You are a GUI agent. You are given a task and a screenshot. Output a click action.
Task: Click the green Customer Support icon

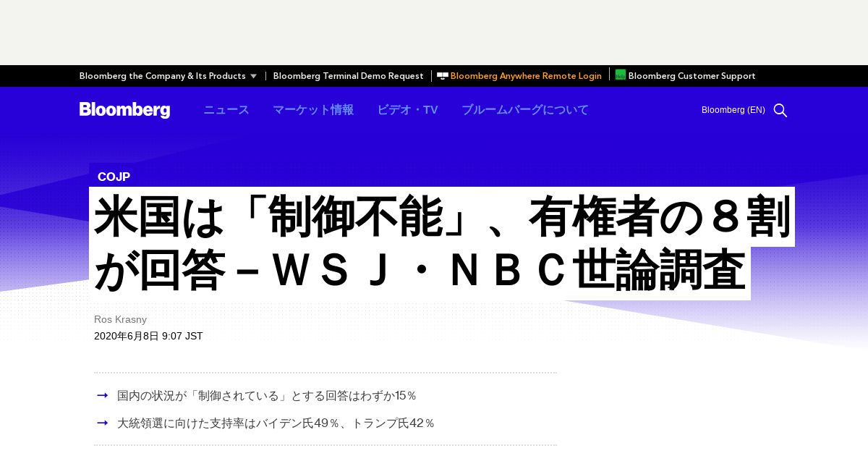[620, 75]
